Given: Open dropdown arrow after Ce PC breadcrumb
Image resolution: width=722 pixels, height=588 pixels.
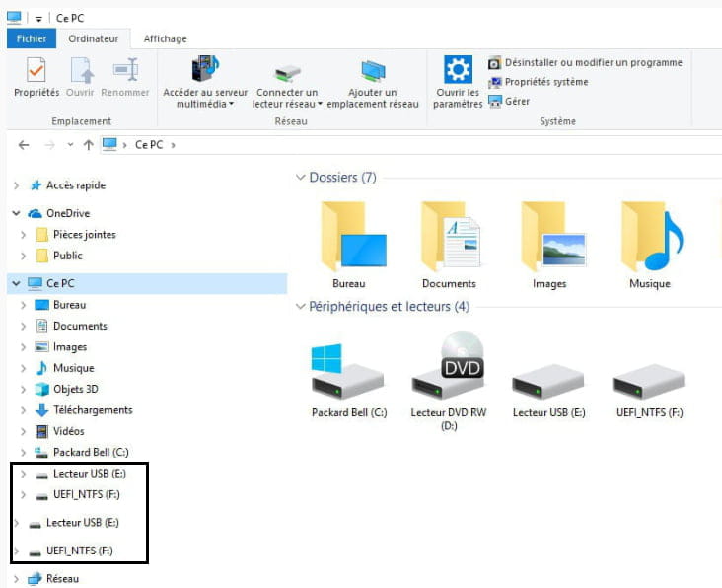Looking at the screenshot, I should (174, 145).
